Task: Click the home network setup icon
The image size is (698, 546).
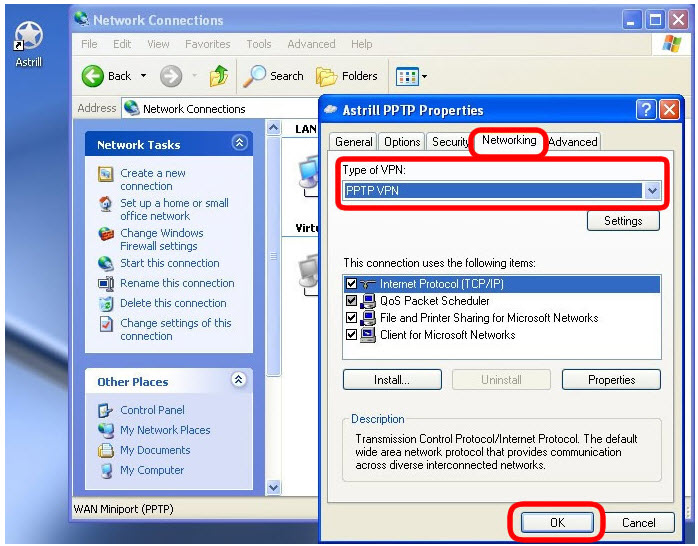Action: (x=106, y=204)
